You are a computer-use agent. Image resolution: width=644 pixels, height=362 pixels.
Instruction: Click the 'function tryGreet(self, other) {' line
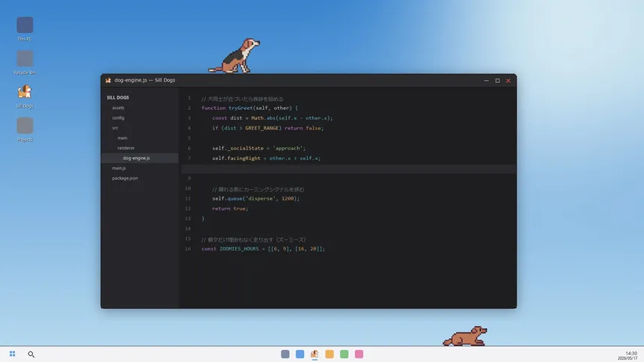click(x=249, y=108)
